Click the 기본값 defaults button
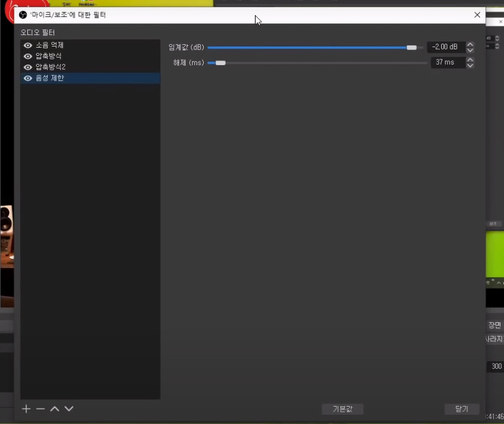 342,409
